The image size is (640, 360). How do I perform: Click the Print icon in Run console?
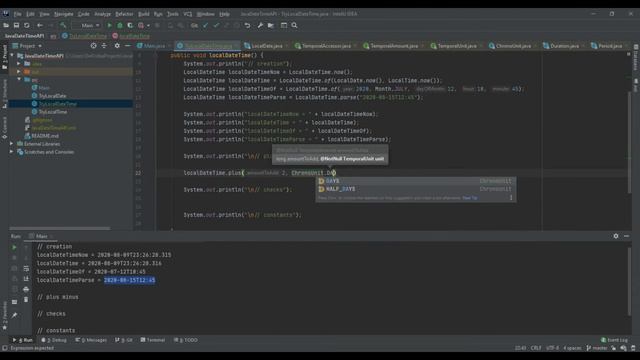pyautogui.click(x=26, y=289)
